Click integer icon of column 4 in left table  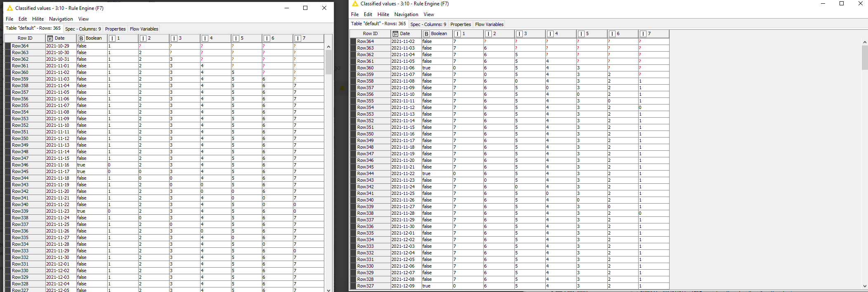205,38
